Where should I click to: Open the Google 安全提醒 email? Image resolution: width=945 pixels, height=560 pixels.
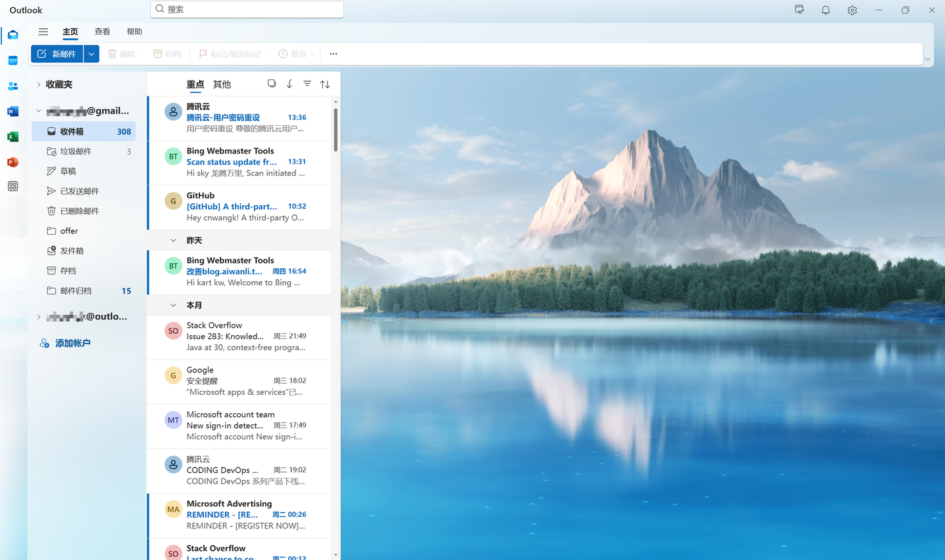(240, 382)
